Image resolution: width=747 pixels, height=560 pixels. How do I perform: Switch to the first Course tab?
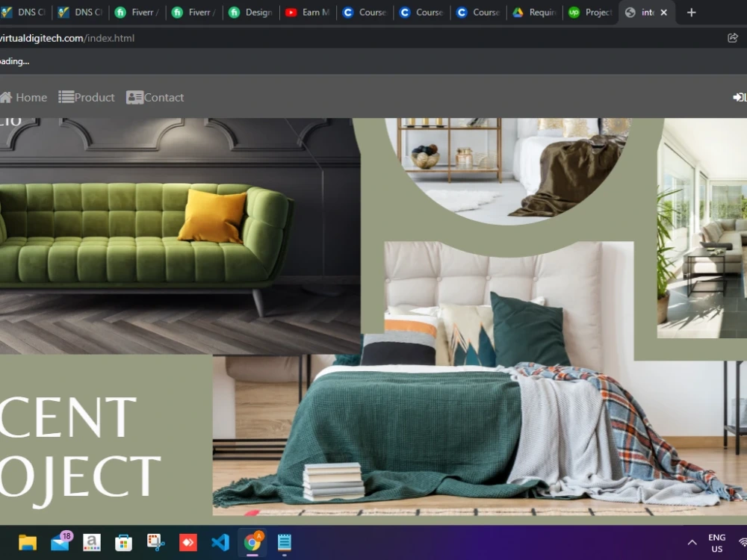[365, 13]
